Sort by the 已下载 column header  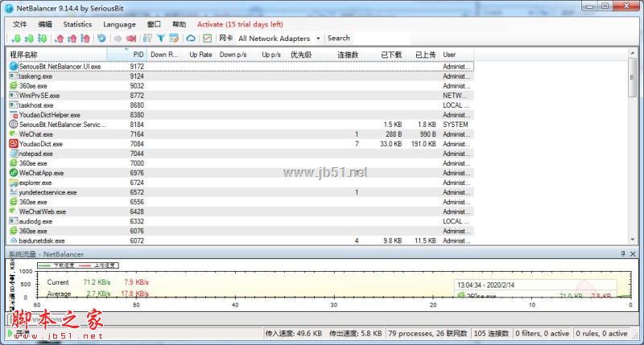[x=384, y=55]
